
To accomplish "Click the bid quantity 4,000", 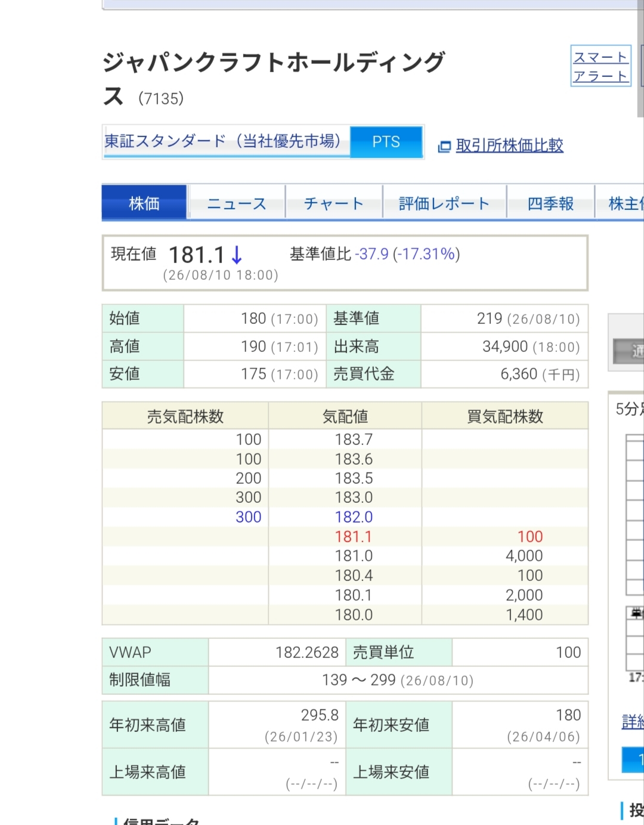I will [524, 556].
